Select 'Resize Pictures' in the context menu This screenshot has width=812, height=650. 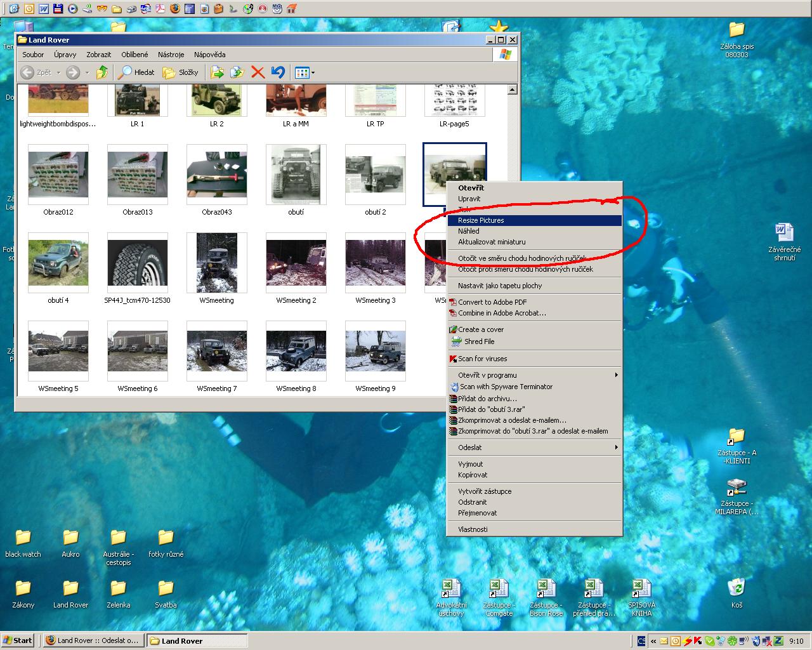click(481, 220)
